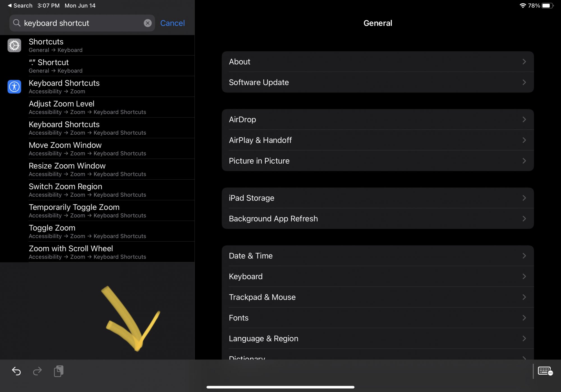
Task: Tap the keyboard options icon
Action: click(545, 371)
